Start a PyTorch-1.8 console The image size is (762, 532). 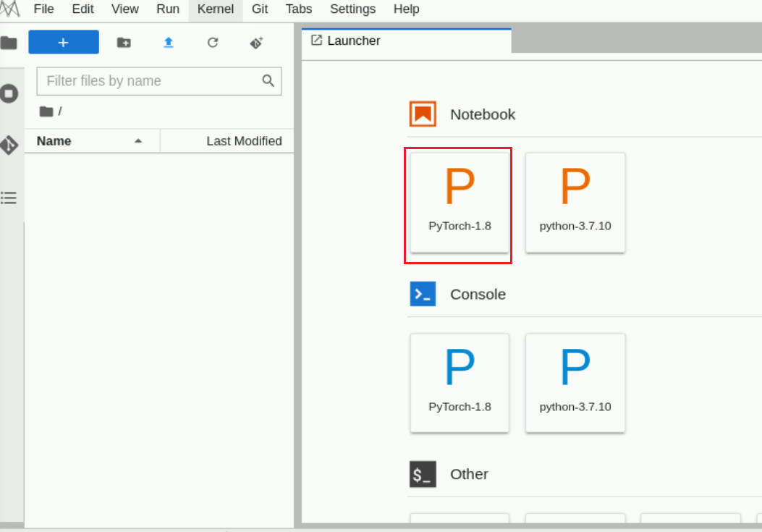[460, 383]
